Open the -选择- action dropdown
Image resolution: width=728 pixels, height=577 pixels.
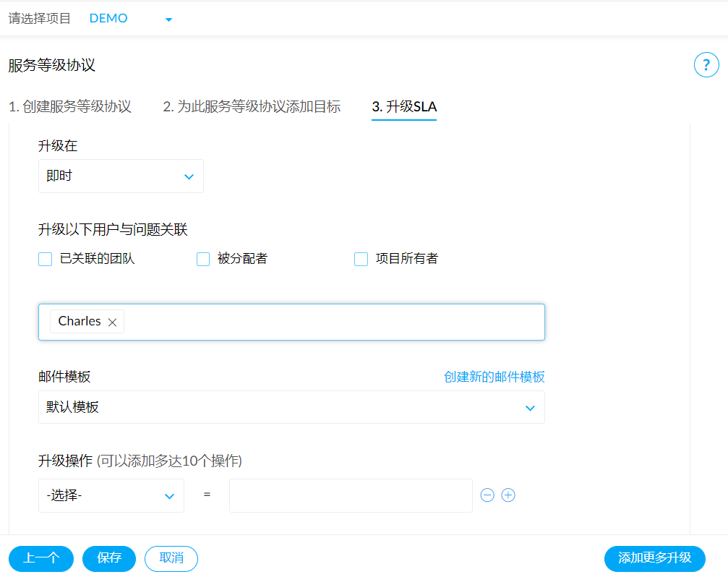pos(111,496)
